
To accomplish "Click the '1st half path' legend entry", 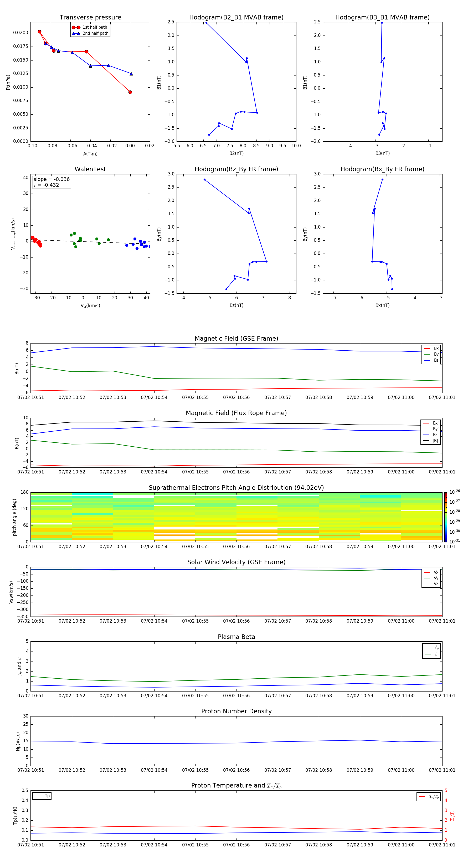I will 90,27.
